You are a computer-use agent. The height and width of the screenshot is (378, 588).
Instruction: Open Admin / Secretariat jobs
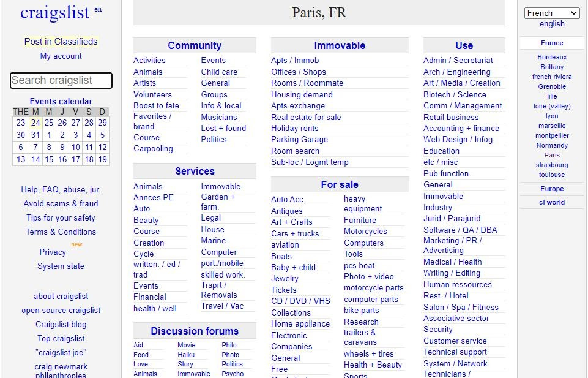point(458,60)
